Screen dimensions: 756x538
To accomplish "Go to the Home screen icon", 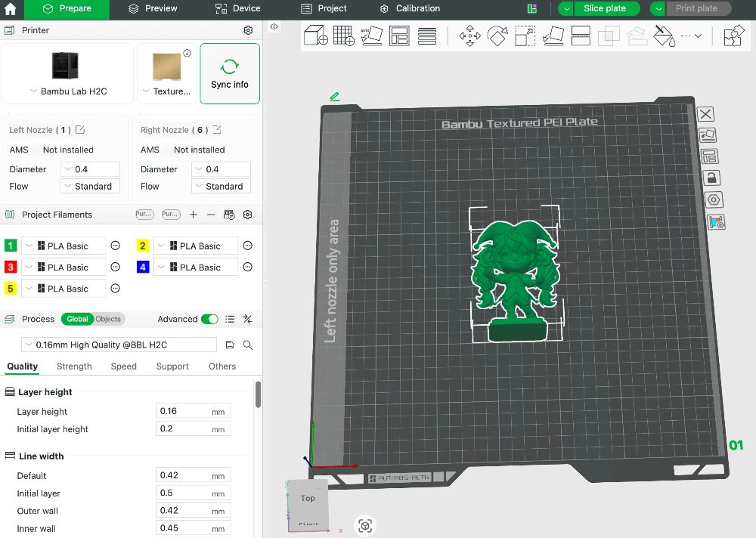I will tap(10, 8).
